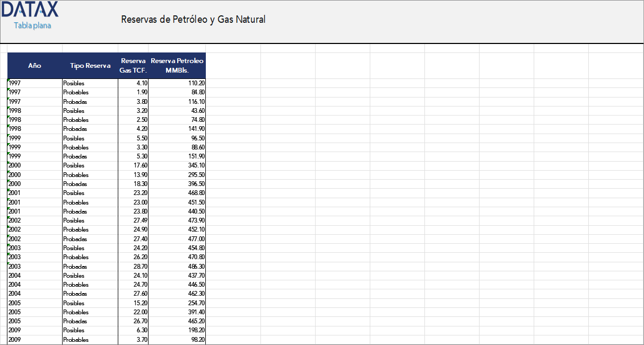Select the "Año" column header

(x=34, y=66)
